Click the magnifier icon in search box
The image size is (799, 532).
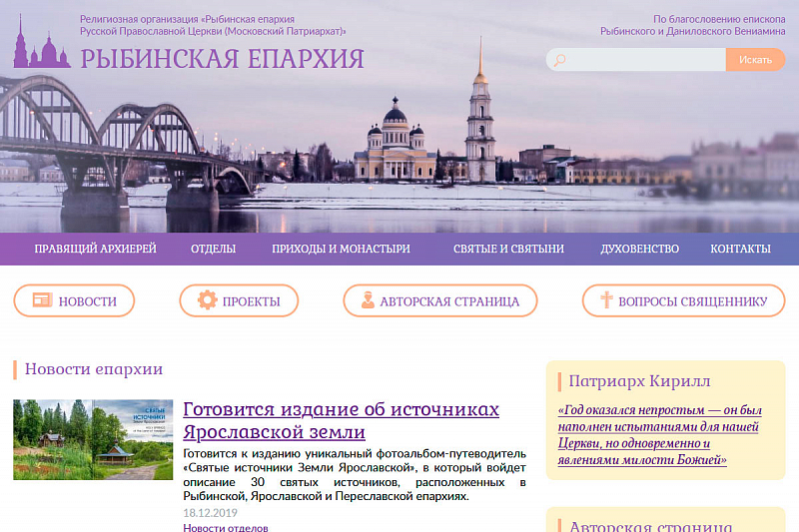(559, 60)
